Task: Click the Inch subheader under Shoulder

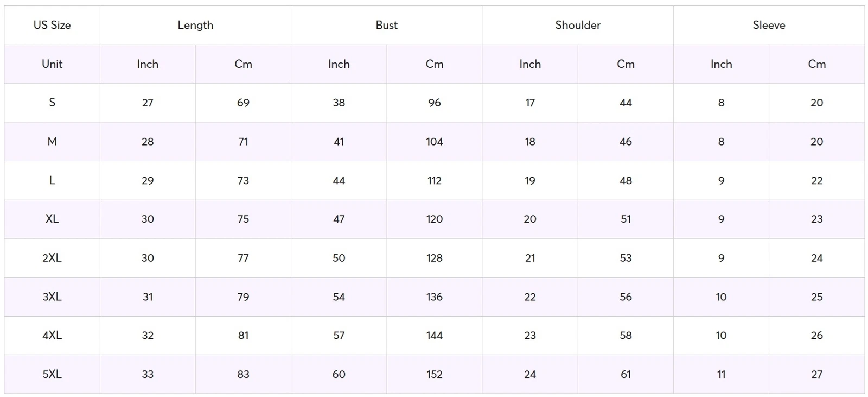Action: click(x=530, y=64)
